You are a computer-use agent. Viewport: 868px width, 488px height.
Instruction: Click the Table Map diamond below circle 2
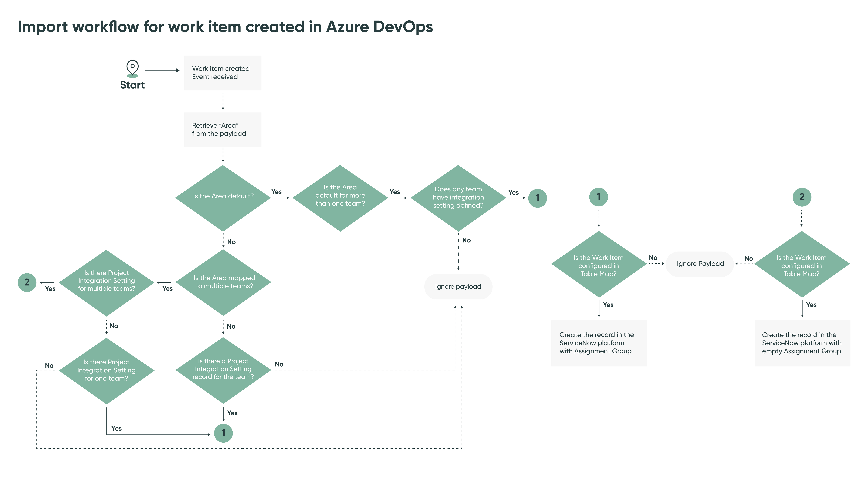[802, 264]
